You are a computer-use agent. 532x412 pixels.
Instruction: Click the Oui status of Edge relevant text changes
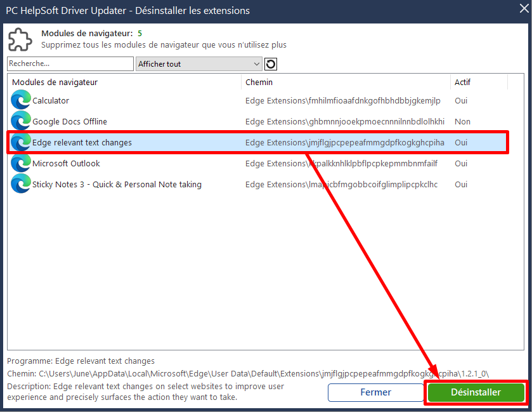tap(461, 143)
